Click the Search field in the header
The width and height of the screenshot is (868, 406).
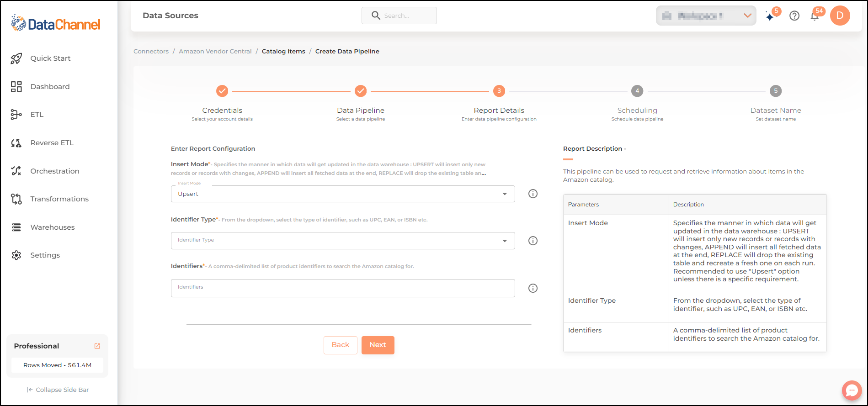click(399, 16)
